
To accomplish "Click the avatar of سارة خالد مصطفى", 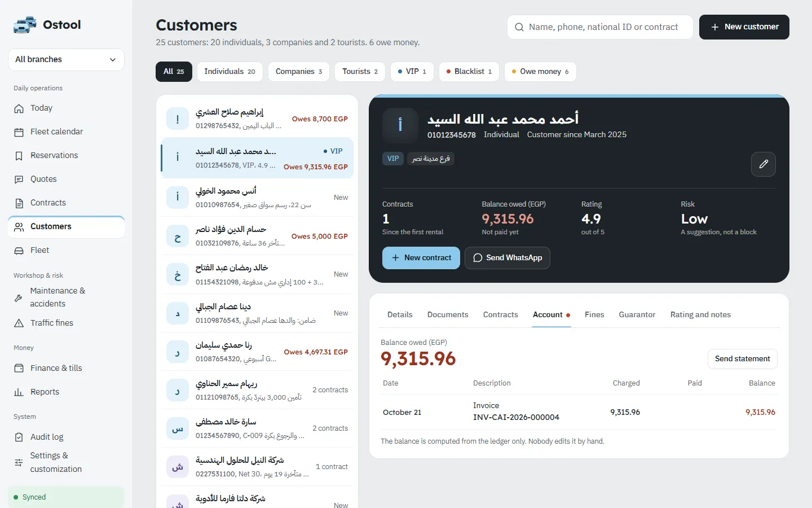I will point(178,429).
